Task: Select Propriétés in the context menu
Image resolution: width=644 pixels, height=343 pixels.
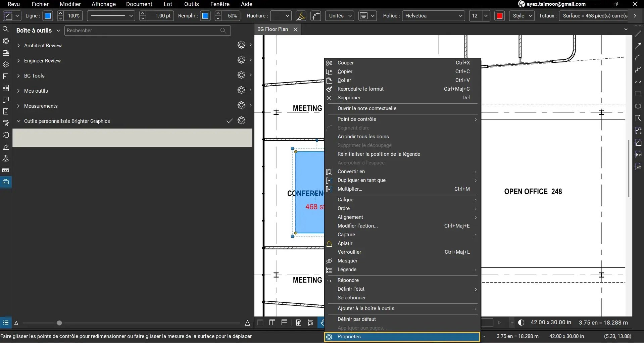Action: tap(350, 337)
